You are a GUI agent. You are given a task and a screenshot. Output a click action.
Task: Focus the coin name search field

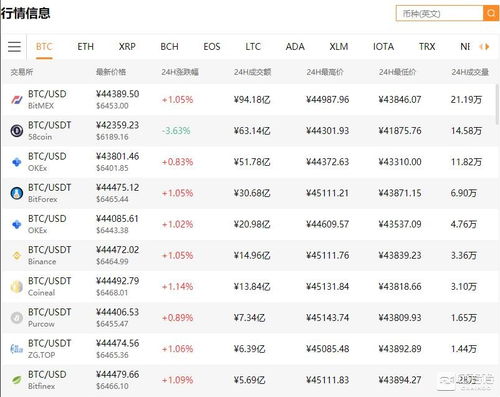[x=440, y=13]
